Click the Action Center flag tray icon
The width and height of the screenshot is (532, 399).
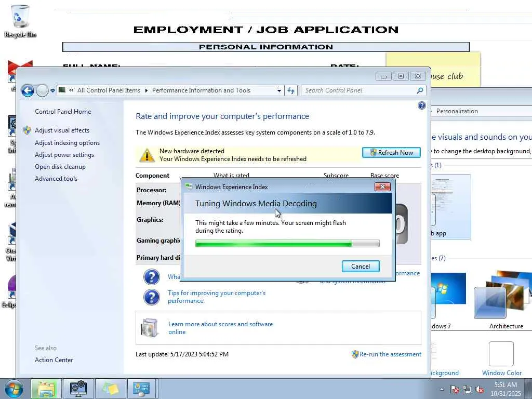click(455, 390)
